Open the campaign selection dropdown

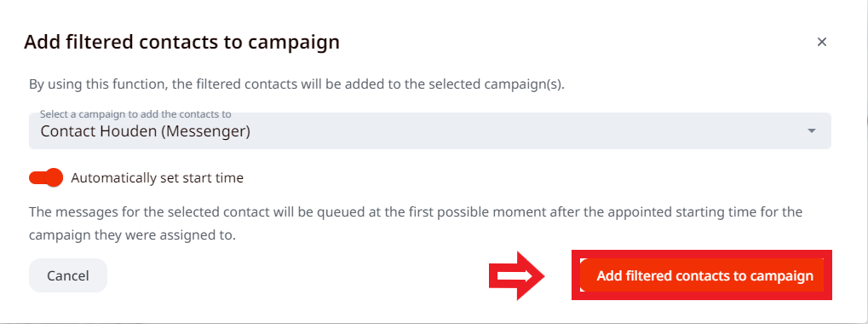pos(429,131)
